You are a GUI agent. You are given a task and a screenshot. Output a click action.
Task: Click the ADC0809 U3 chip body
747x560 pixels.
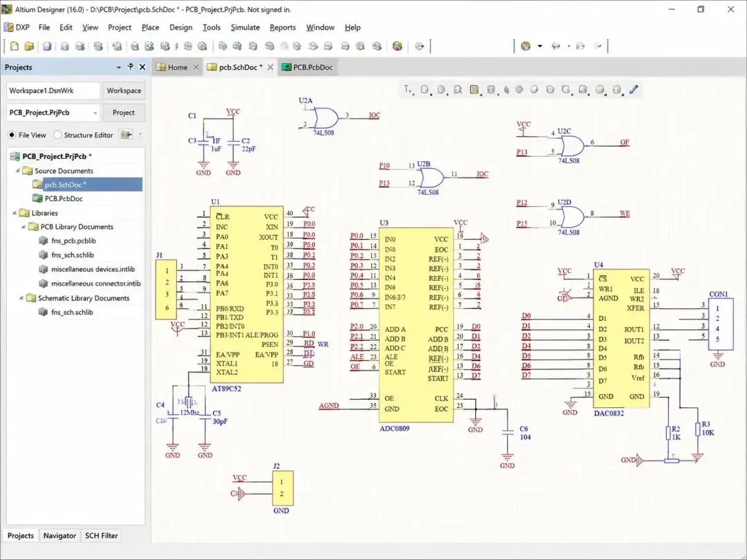[x=416, y=325]
